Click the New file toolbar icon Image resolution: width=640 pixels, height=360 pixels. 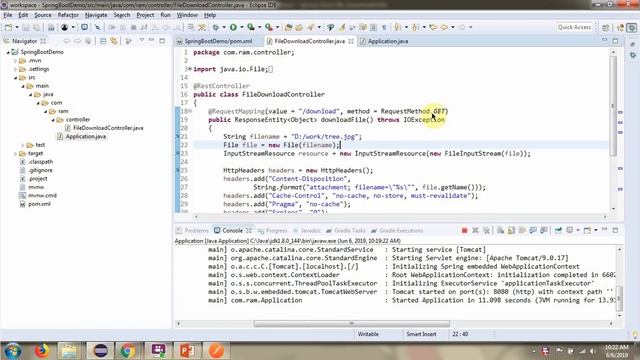pos(8,27)
